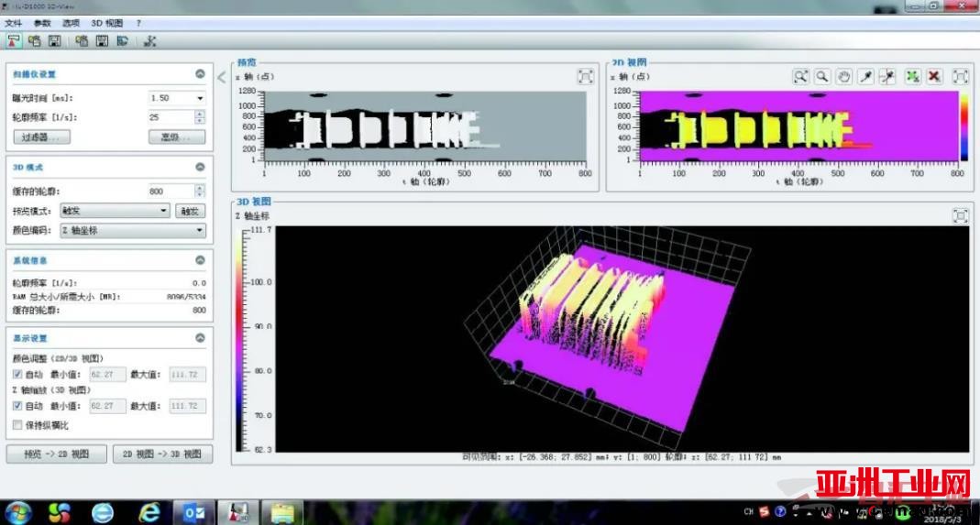Select the magnifier zoom tool in 2D 视图
Viewport: 980px width, 525px height.
coord(822,76)
